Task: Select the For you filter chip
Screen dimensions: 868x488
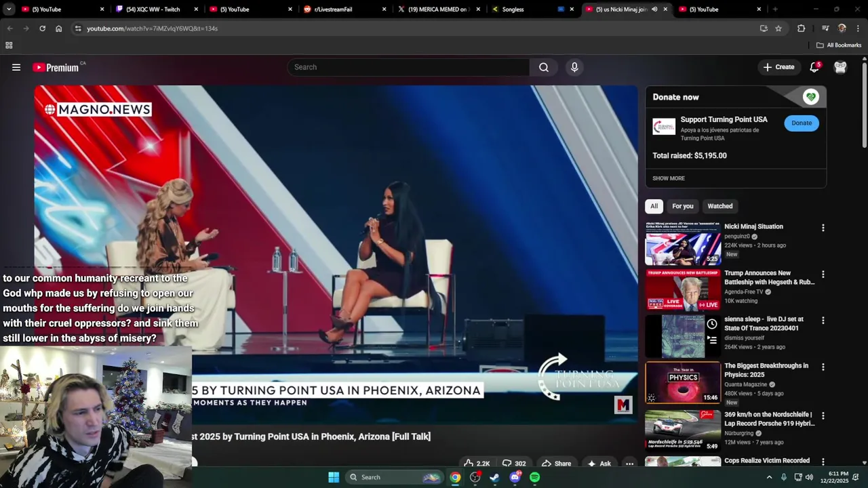Action: [683, 206]
